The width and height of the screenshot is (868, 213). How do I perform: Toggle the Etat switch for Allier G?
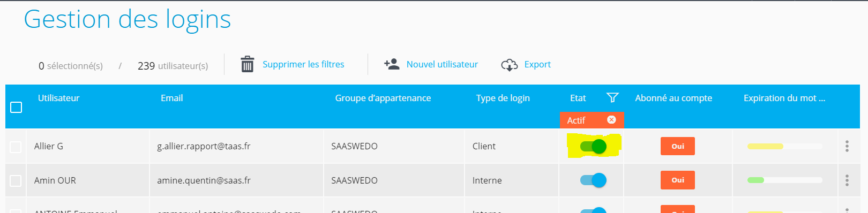click(593, 146)
